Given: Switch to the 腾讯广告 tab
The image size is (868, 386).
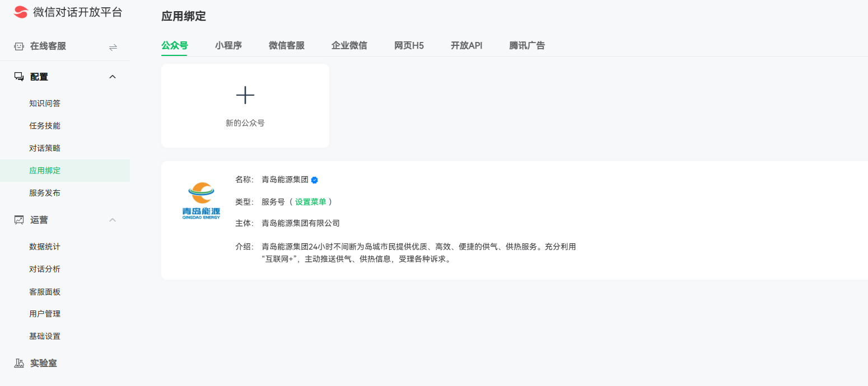Looking at the screenshot, I should pyautogui.click(x=527, y=46).
